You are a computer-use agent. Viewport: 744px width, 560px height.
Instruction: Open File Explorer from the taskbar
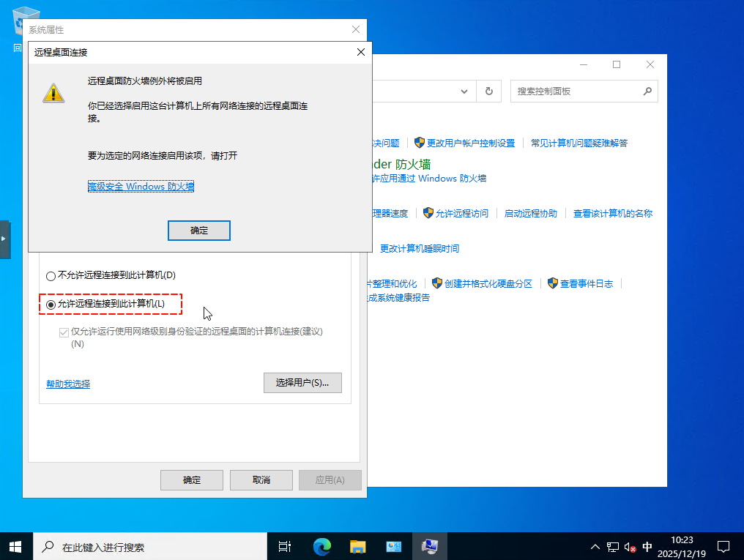(358, 546)
